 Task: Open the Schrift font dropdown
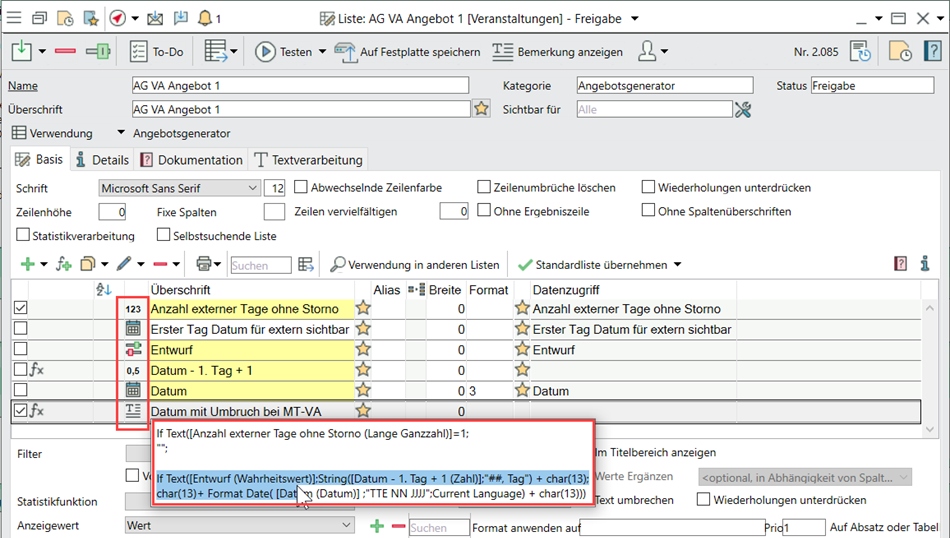click(x=251, y=188)
